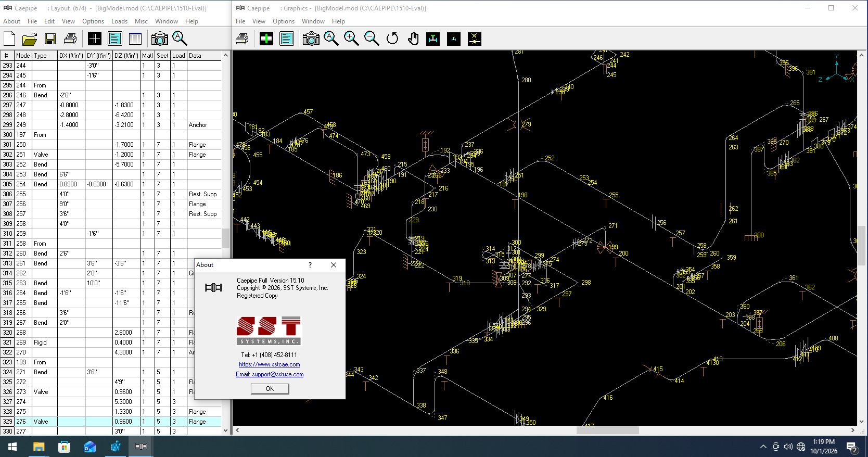This screenshot has width=868, height=457.
Task: Open File Explorer from the taskbar
Action: coord(39,447)
